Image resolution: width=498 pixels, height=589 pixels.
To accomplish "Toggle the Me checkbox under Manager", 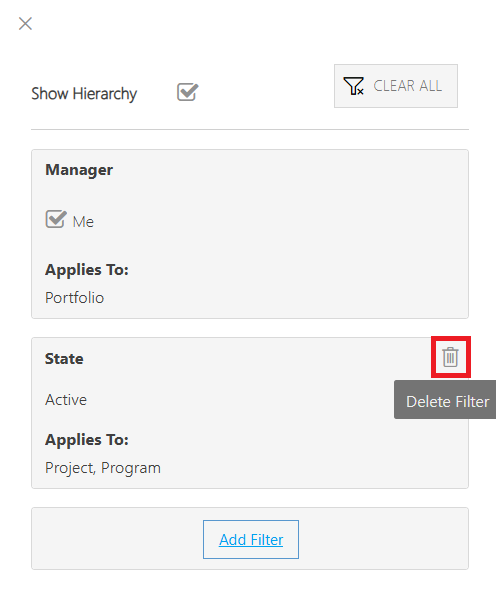I will tap(56, 219).
